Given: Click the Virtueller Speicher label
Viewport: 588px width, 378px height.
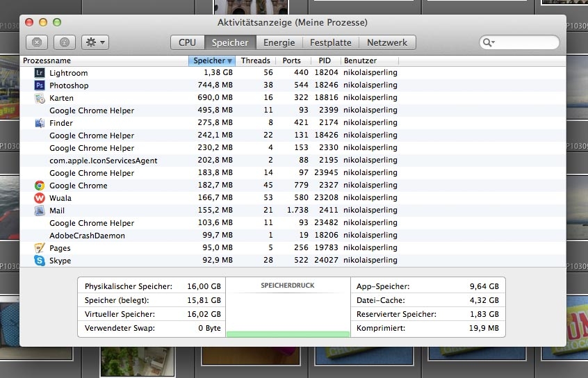Looking at the screenshot, I should [x=120, y=314].
